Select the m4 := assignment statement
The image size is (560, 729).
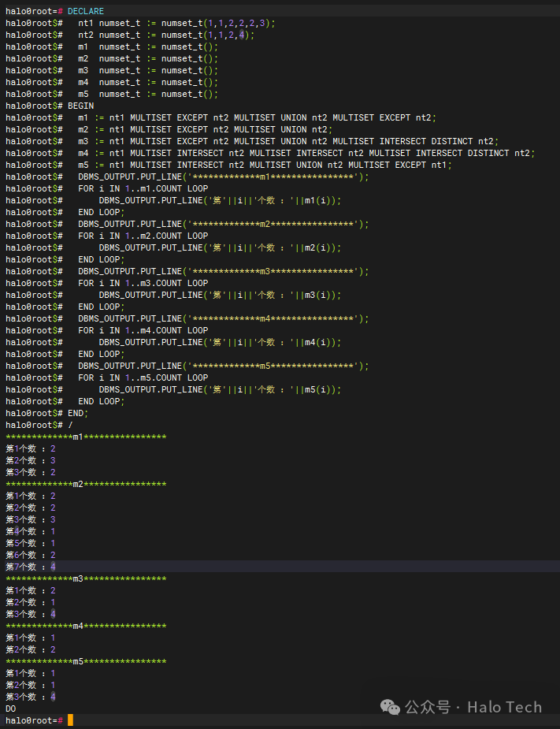306,154
